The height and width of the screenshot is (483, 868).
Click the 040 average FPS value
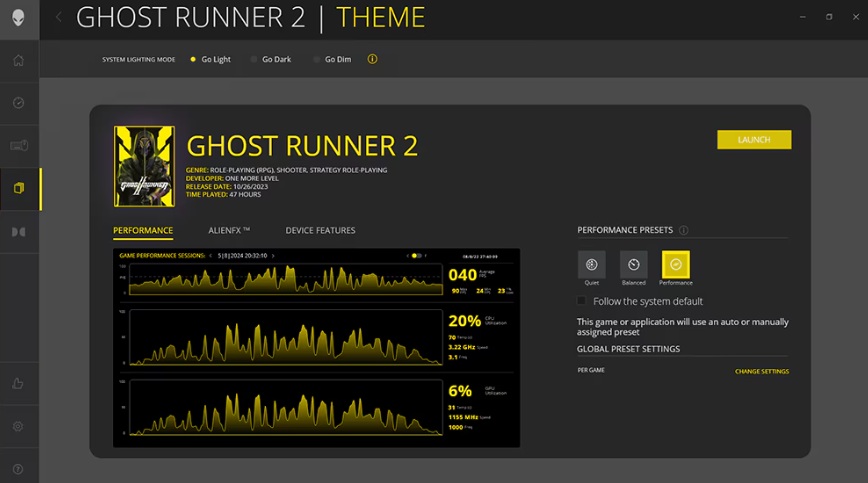coord(462,275)
